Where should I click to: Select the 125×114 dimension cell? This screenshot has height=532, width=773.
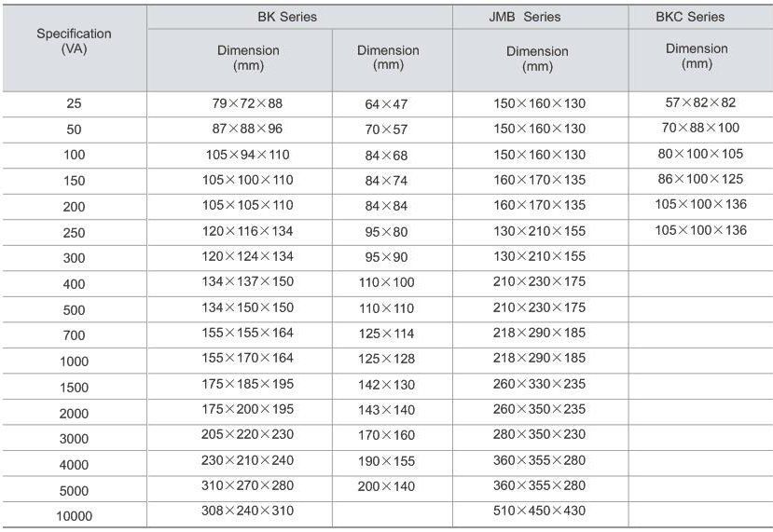388,333
